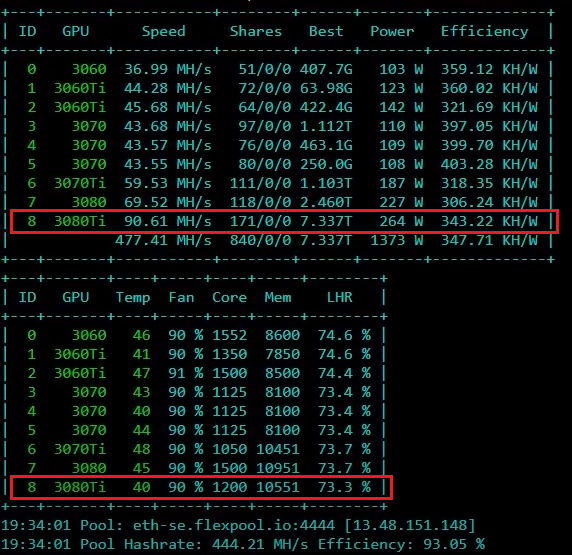Viewport: 572px width, 555px height.
Task: Select shares value 171/0/0
Action: (x=260, y=221)
